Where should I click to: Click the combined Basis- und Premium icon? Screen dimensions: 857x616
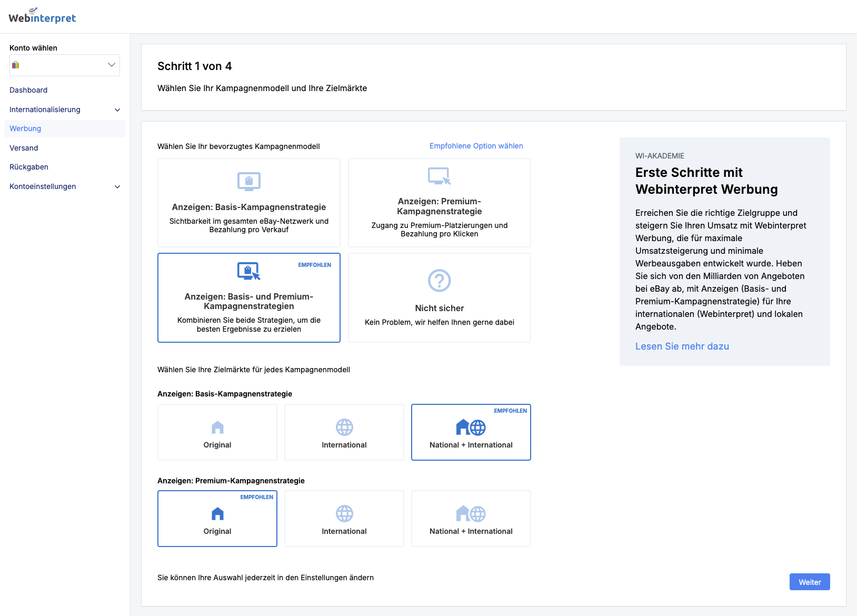[x=249, y=271]
